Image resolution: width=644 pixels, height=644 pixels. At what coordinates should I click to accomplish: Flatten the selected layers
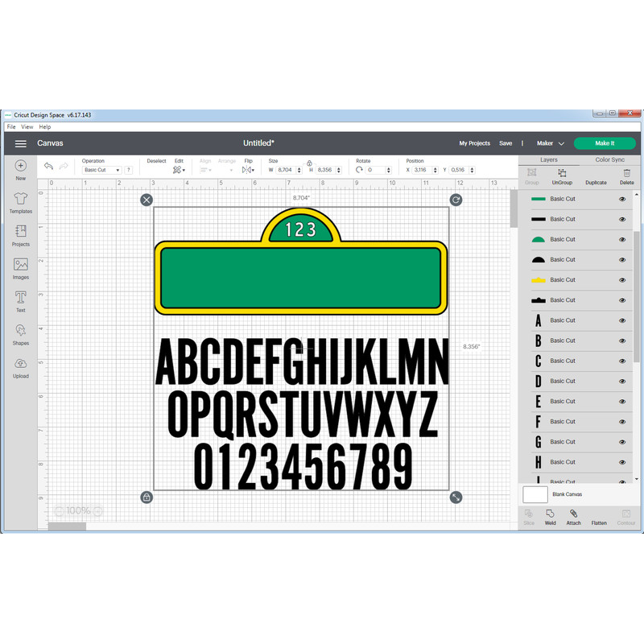pyautogui.click(x=598, y=519)
